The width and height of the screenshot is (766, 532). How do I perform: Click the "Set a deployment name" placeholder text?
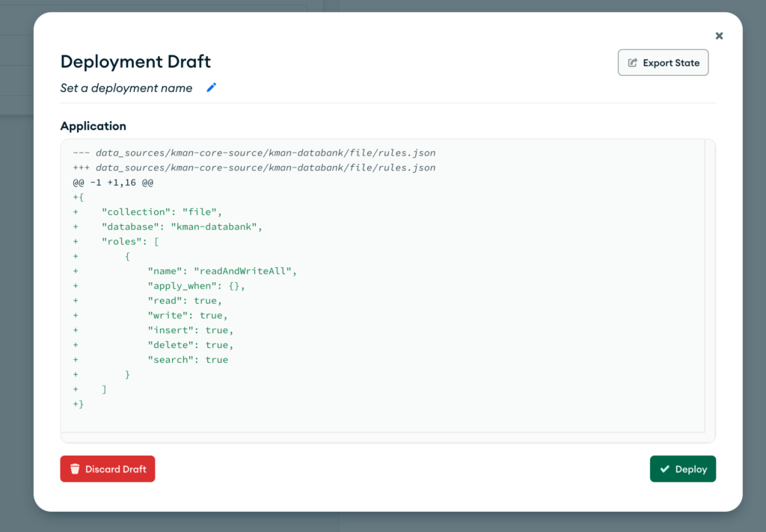[x=126, y=88]
